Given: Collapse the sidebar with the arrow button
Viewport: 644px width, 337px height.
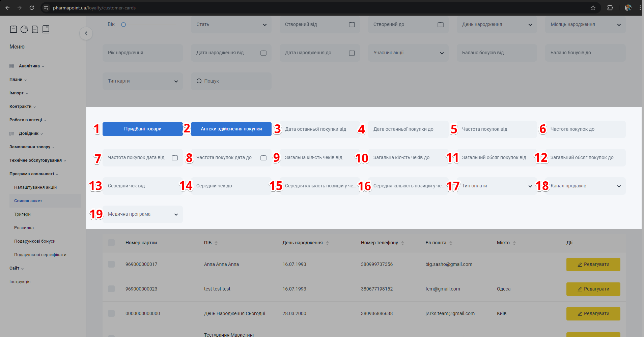Looking at the screenshot, I should (86, 33).
